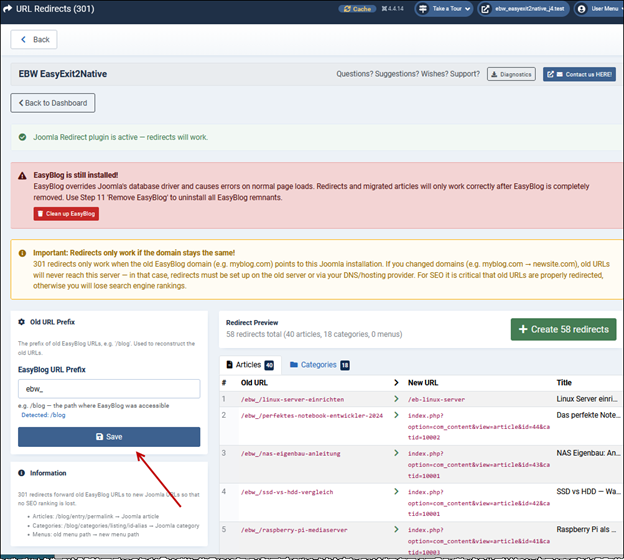Click green arrow in perfektes-notebook row
This screenshot has width=624, height=560.
(x=396, y=415)
